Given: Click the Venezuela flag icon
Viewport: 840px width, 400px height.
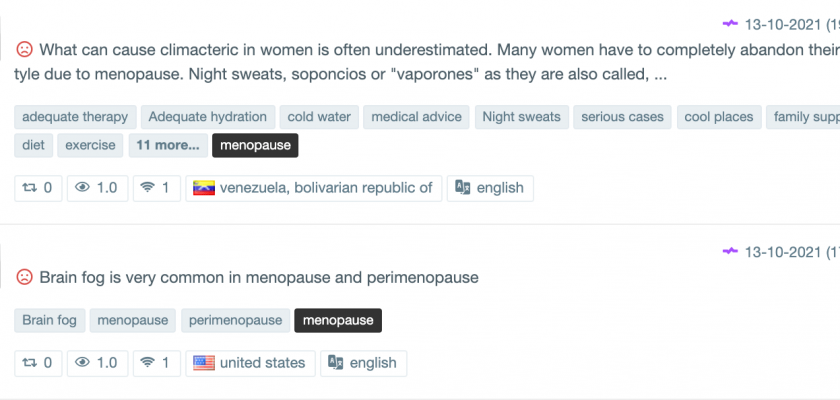Looking at the screenshot, I should coord(204,188).
